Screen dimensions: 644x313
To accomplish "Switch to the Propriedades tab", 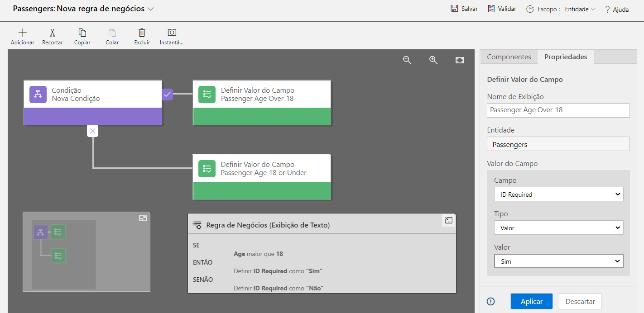I will tap(566, 57).
